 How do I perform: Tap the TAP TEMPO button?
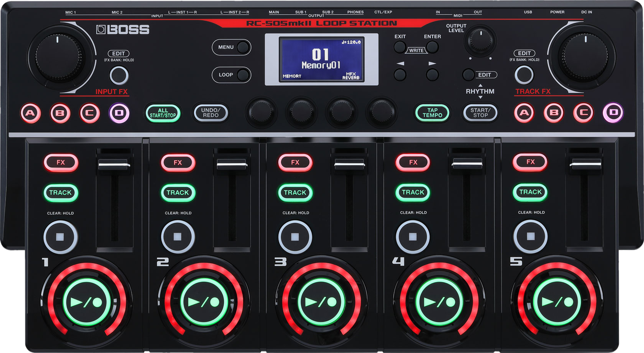(432, 113)
